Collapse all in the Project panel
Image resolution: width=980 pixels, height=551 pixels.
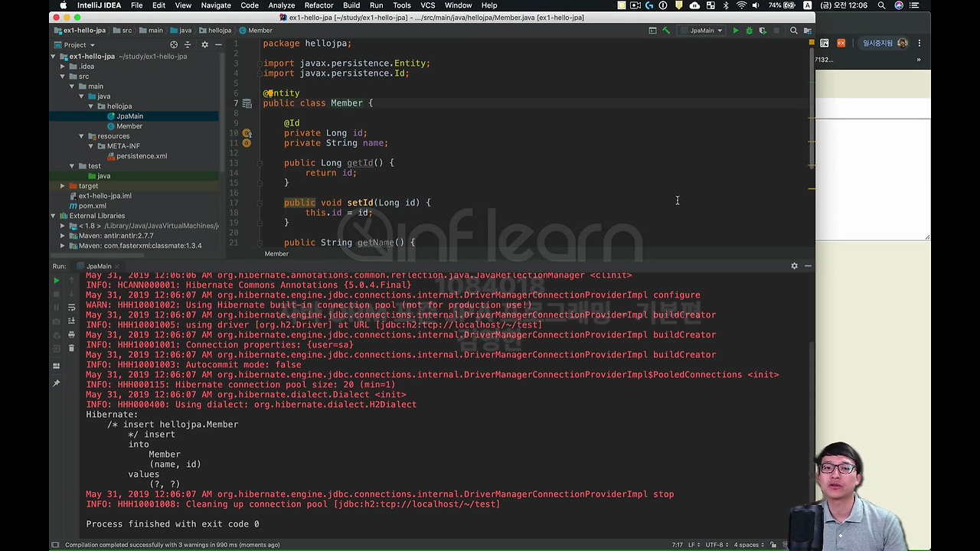click(x=188, y=44)
